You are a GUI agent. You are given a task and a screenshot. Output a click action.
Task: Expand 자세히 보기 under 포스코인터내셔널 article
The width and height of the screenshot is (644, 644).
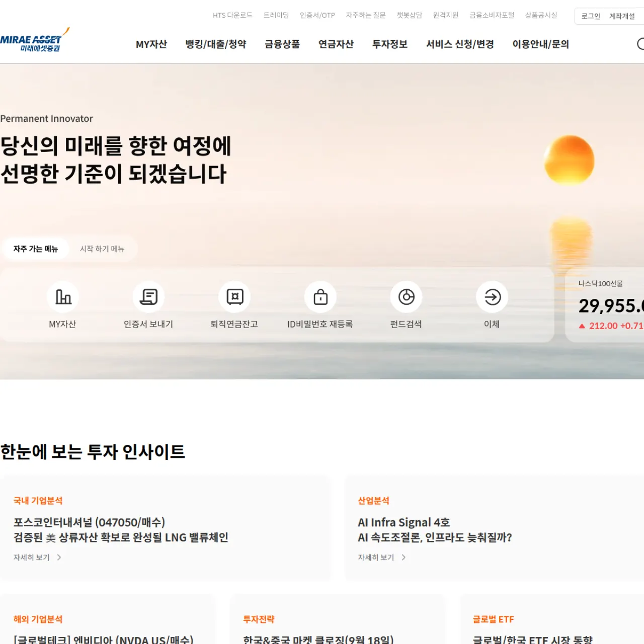(38, 557)
